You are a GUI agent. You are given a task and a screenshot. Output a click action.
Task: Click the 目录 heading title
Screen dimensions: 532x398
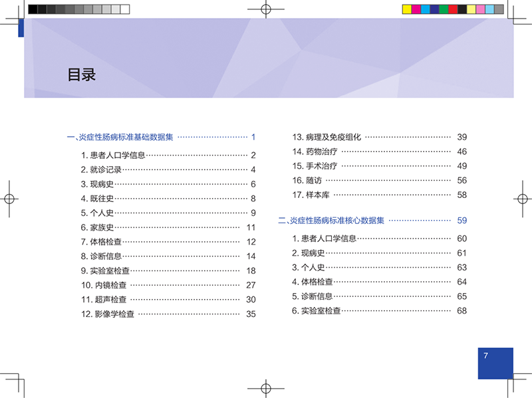click(x=81, y=74)
